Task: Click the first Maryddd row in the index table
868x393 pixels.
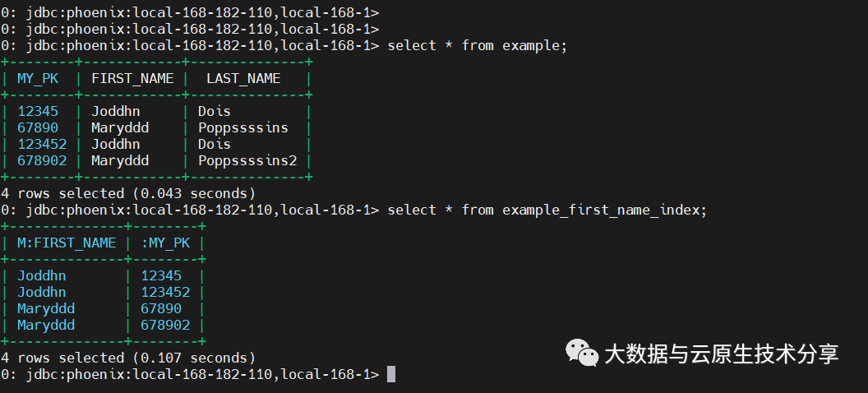Action: coord(103,309)
